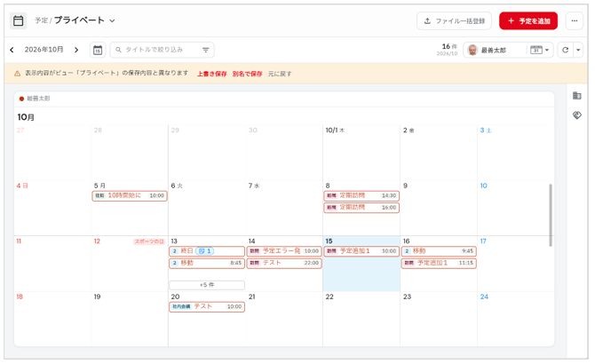Image resolution: width=595 pixels, height=364 pixels.
Task: Open the プライベート view dropdown
Action: (x=112, y=20)
